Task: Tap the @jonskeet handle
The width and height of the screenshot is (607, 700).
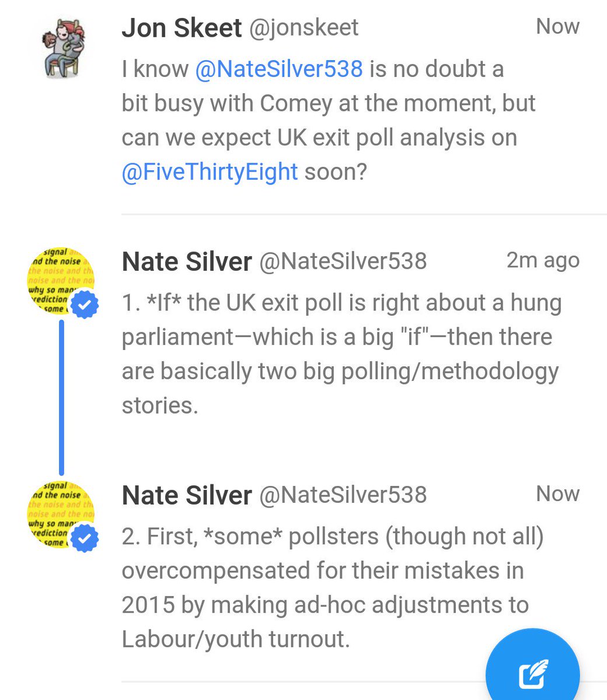Action: [x=303, y=28]
